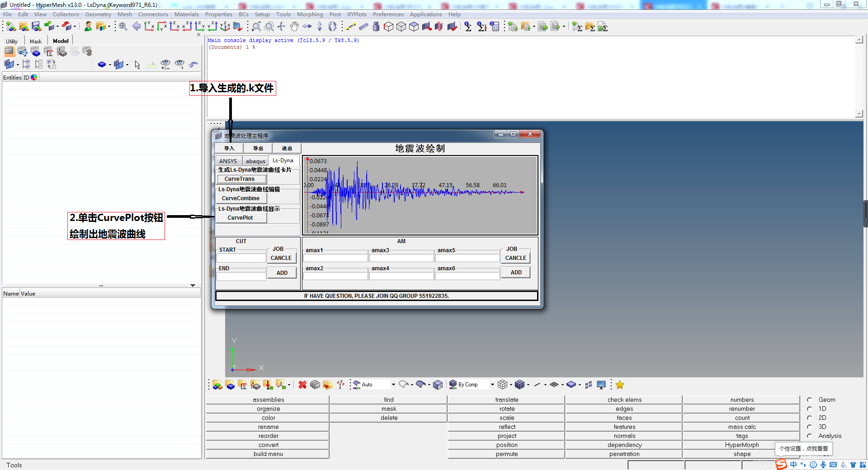Select the Geom radio button
Image resolution: width=868 pixels, height=470 pixels.
(x=810, y=399)
